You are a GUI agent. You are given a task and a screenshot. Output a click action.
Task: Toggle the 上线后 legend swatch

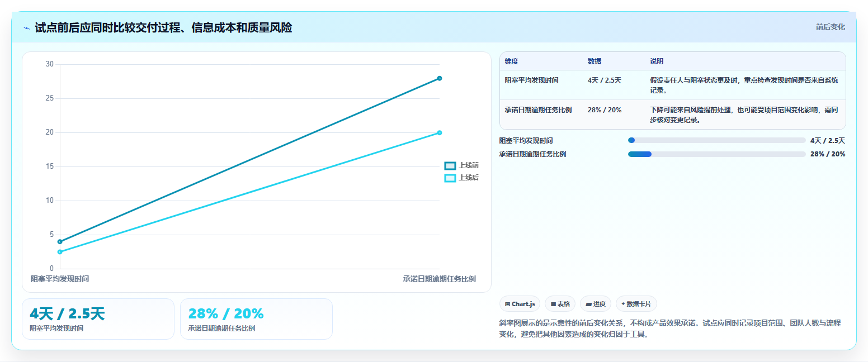point(450,178)
